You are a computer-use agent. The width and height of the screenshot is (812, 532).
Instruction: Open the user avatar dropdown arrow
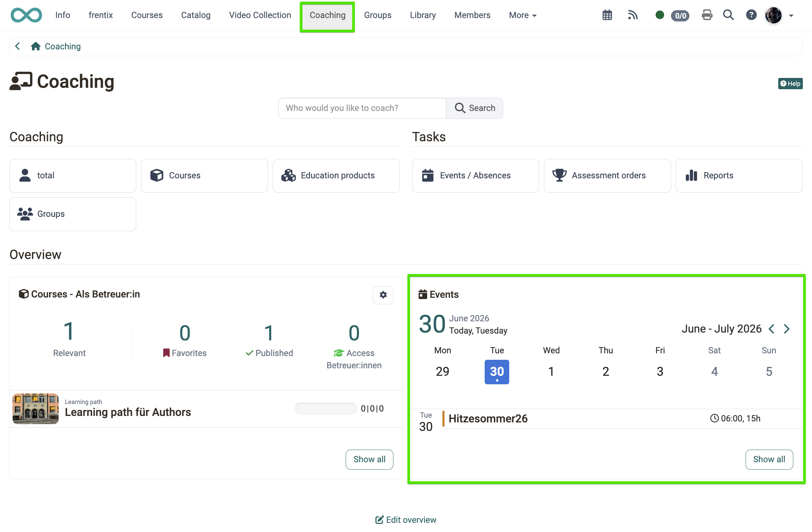791,16
